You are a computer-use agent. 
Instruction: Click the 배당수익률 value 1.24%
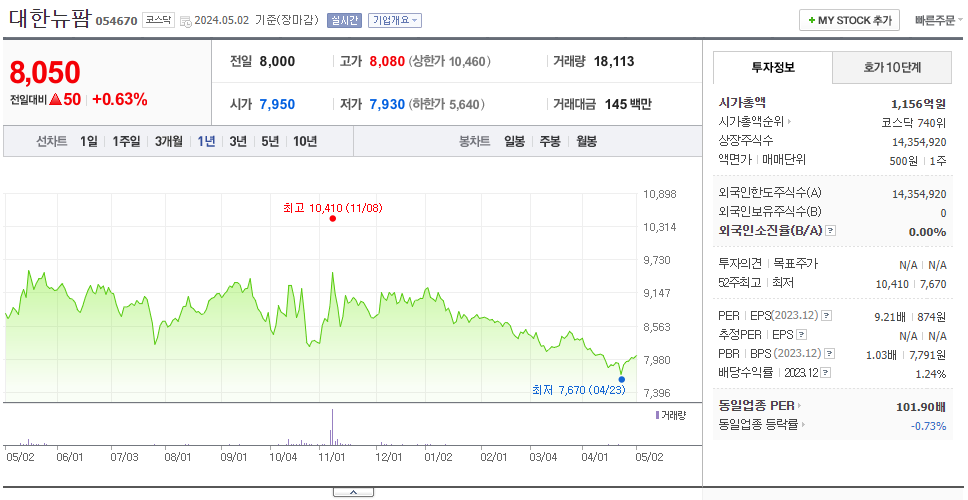point(931,373)
